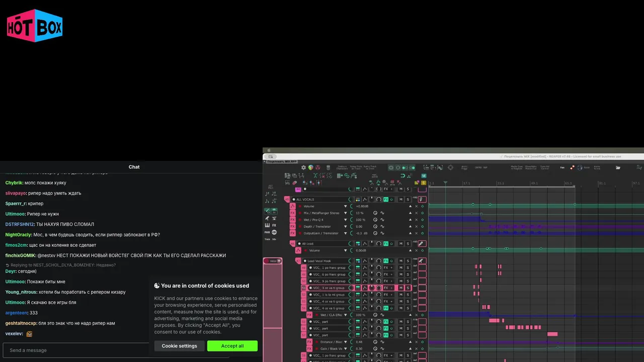Toggle global solo yellow S button
The width and height of the screenshot is (644, 362).
tap(424, 183)
